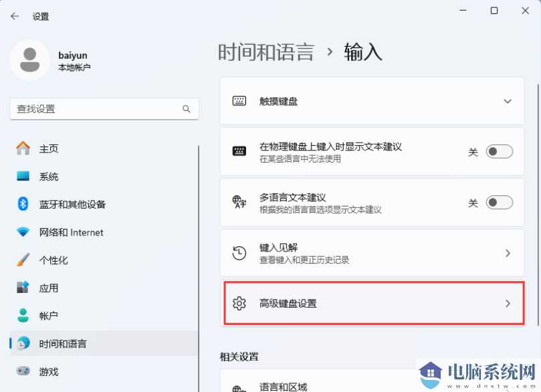This screenshot has width=541, height=392.
Task: Toggle 在物理键盘上键入时显示文本建议 switch
Action: tap(500, 151)
